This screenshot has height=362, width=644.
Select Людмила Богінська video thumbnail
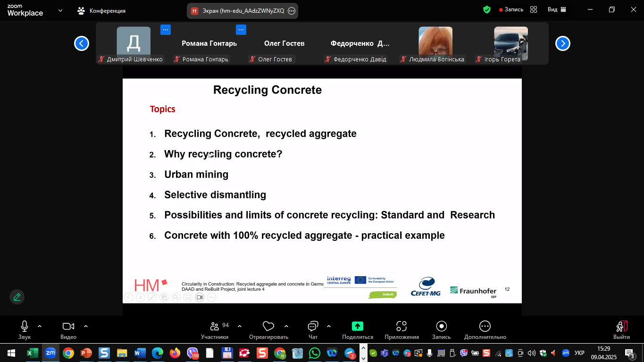pos(435,43)
